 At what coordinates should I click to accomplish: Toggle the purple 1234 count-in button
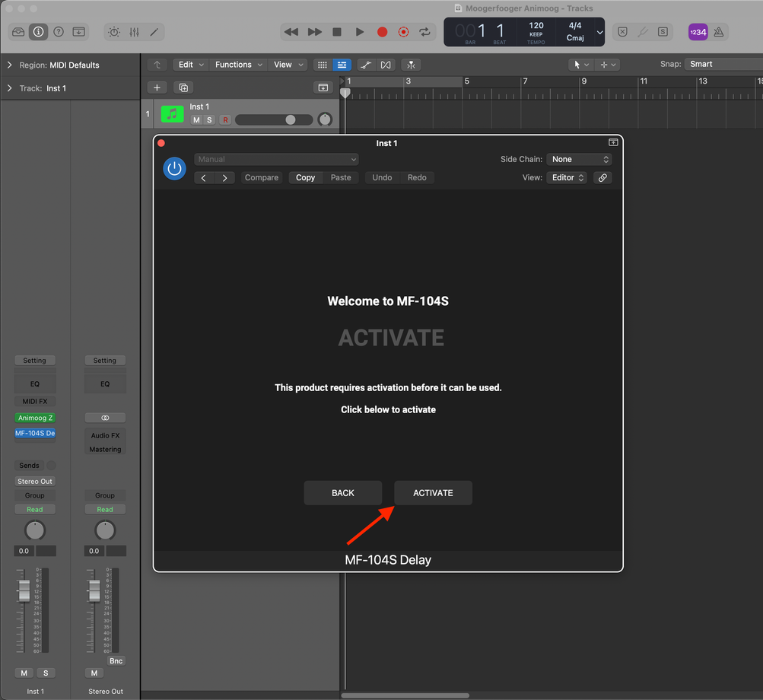pos(698,32)
